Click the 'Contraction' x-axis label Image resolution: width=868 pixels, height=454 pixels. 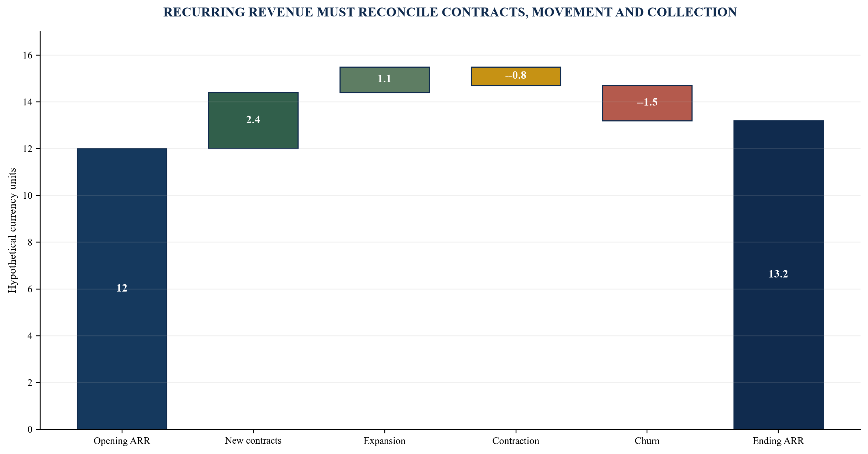pos(516,441)
